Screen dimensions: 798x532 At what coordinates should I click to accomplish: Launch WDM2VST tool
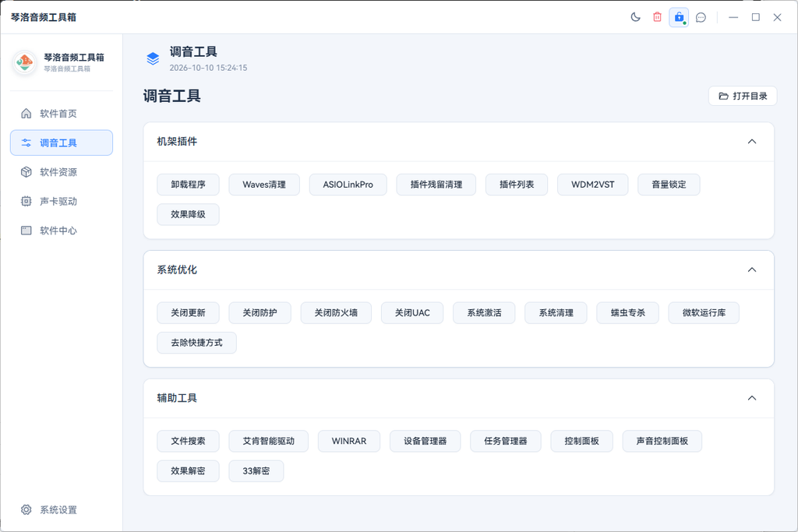(592, 185)
